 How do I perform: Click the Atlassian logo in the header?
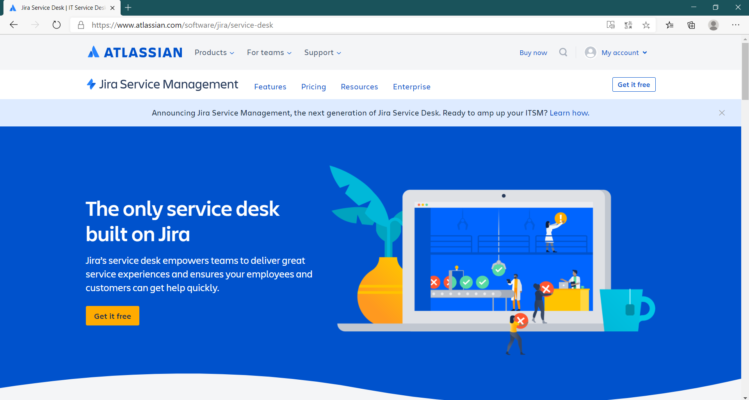click(x=135, y=52)
